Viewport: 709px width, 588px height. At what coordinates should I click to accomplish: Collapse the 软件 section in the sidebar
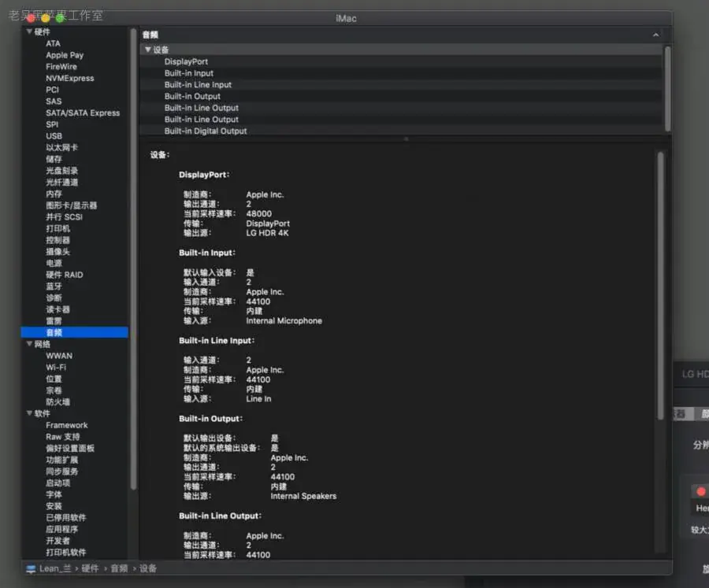[x=29, y=413]
